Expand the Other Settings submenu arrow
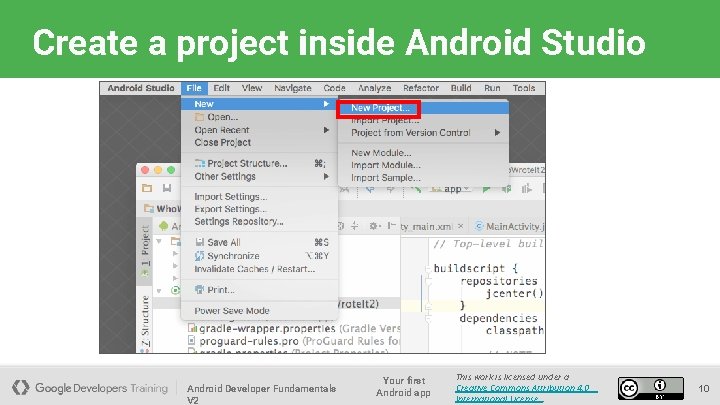Image resolution: width=720 pixels, height=405 pixels. [x=326, y=177]
